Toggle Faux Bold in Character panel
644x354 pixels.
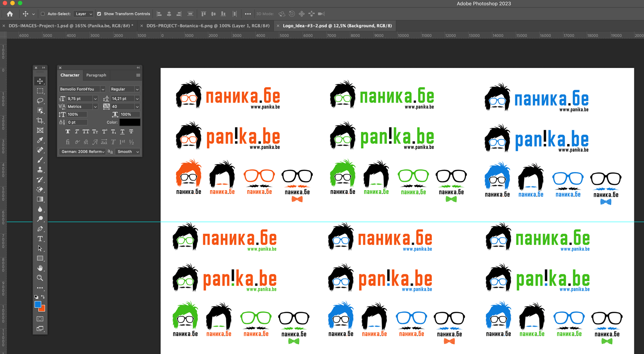coord(68,132)
